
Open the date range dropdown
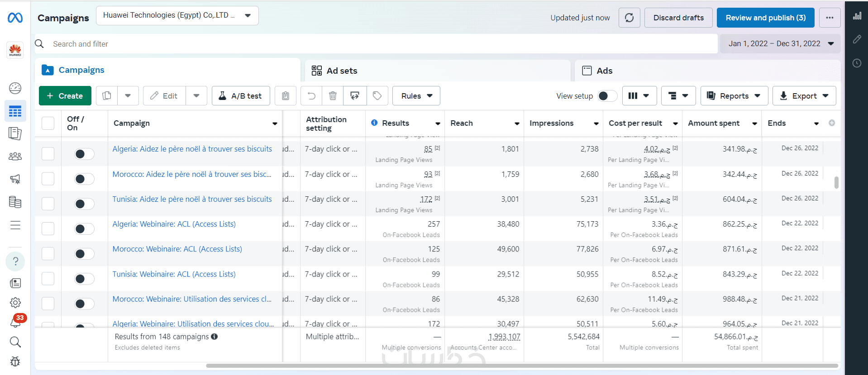coord(780,44)
